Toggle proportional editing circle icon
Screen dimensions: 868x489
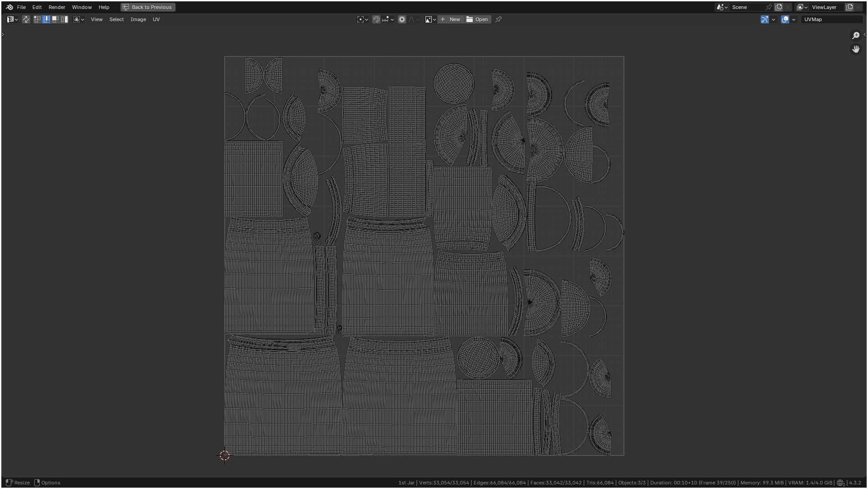[x=402, y=19]
